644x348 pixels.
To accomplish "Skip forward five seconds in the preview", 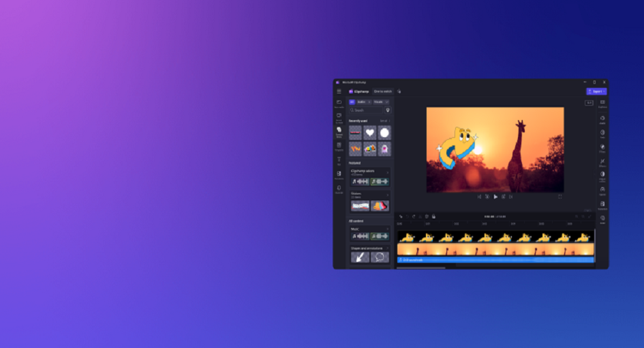I will 503,197.
